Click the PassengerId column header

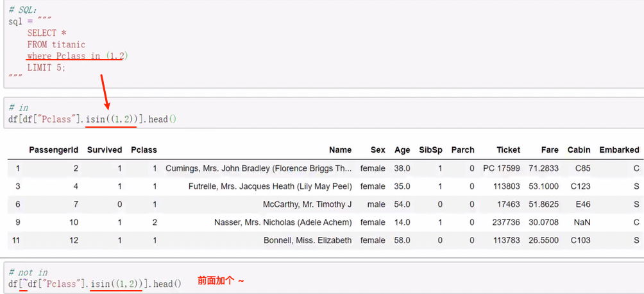tap(53, 150)
